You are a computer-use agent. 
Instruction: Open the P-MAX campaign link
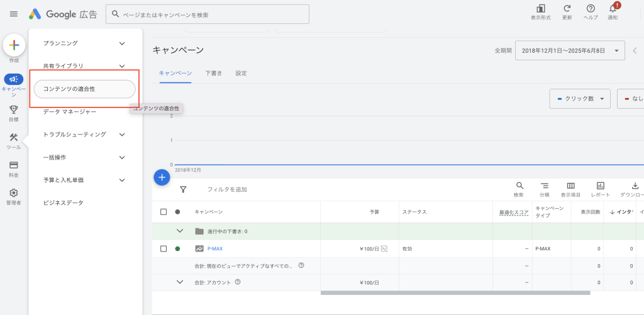pos(214,248)
